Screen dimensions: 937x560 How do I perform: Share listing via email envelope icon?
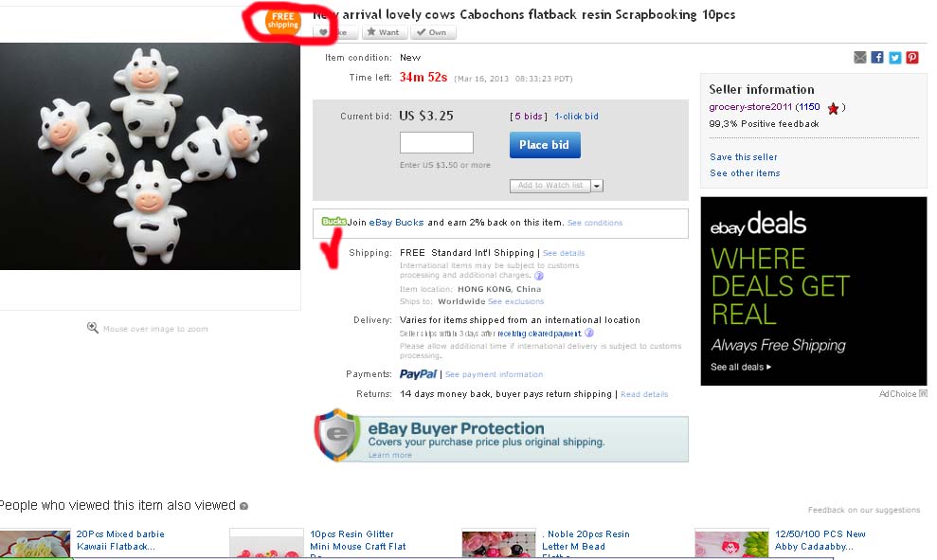pos(860,58)
